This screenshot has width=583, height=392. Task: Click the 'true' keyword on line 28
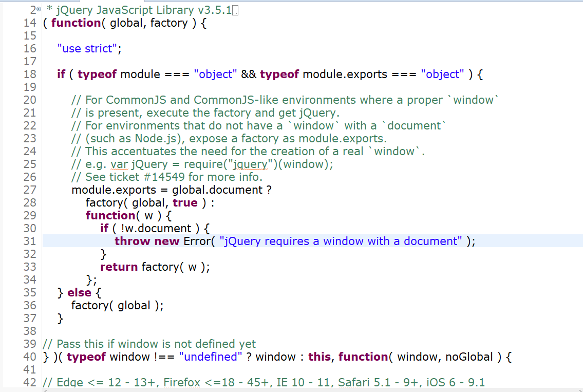pos(185,203)
